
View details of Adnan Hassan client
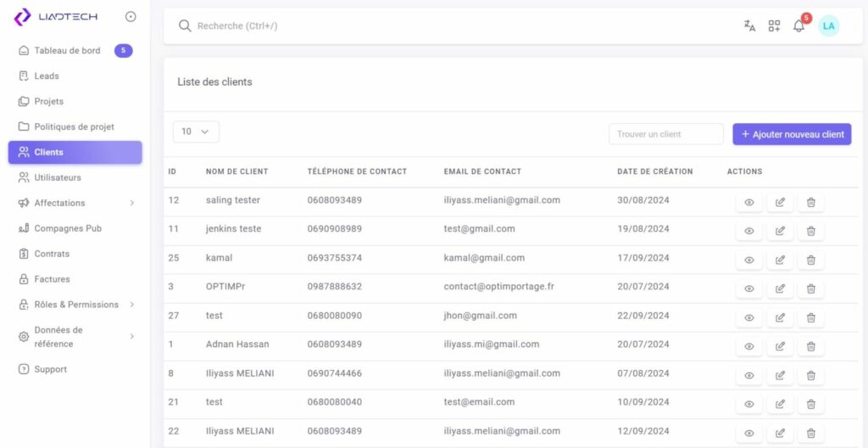748,346
